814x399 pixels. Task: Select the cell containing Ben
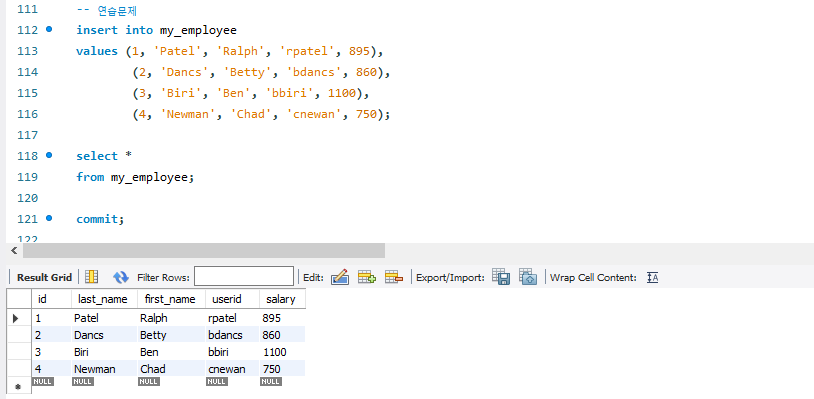(x=171, y=352)
